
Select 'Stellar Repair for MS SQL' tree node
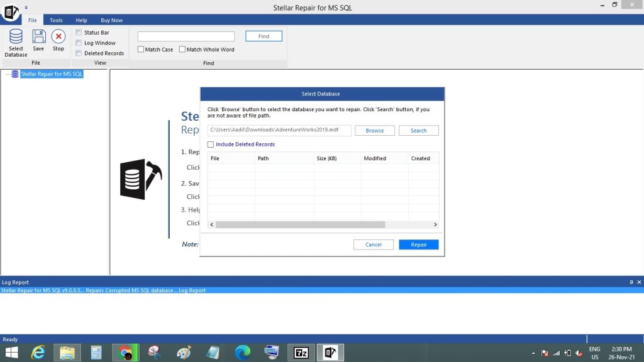pyautogui.click(x=52, y=74)
